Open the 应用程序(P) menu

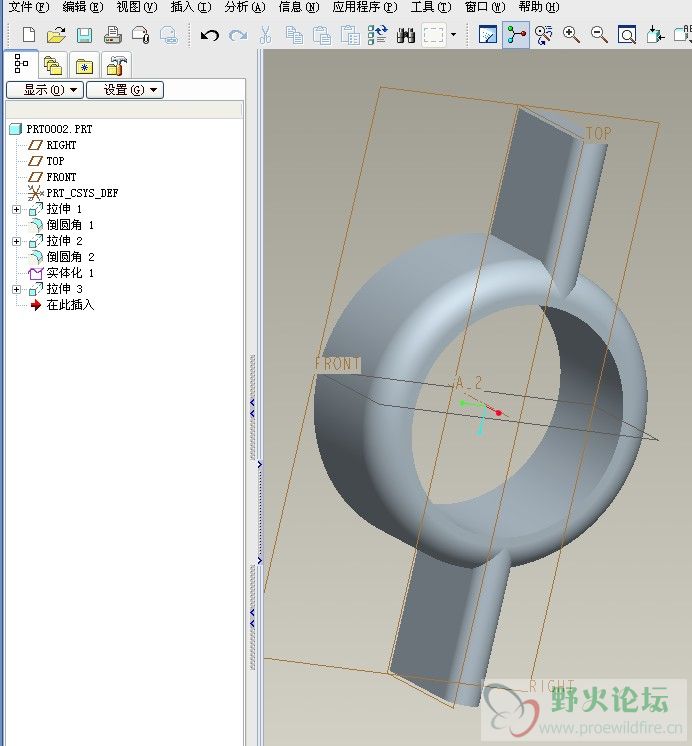coord(365,7)
